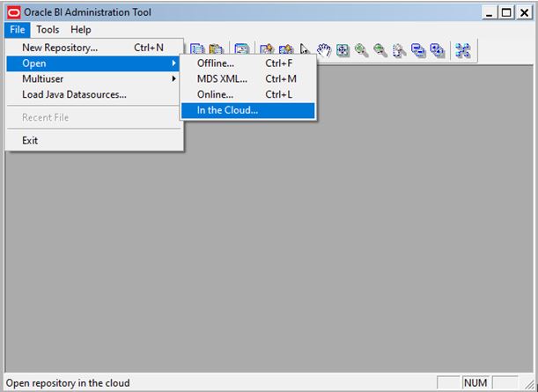
Task: Maximize the Administration Tool window
Action: click(x=506, y=12)
